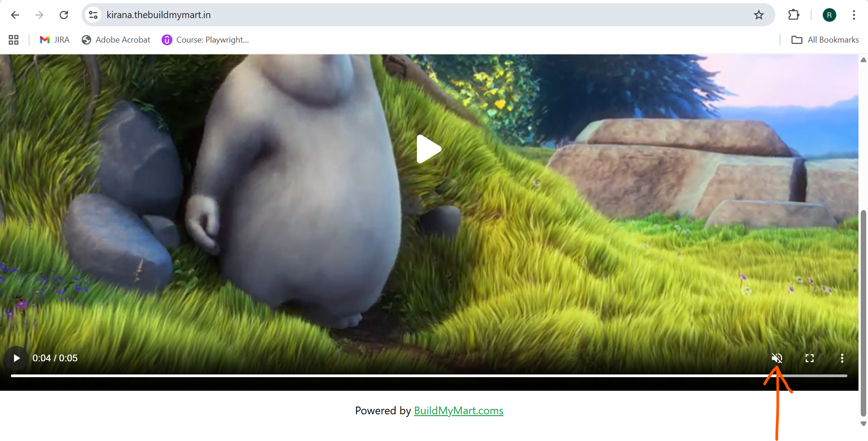Enter fullscreen mode for the video
This screenshot has width=868, height=441.
[810, 358]
